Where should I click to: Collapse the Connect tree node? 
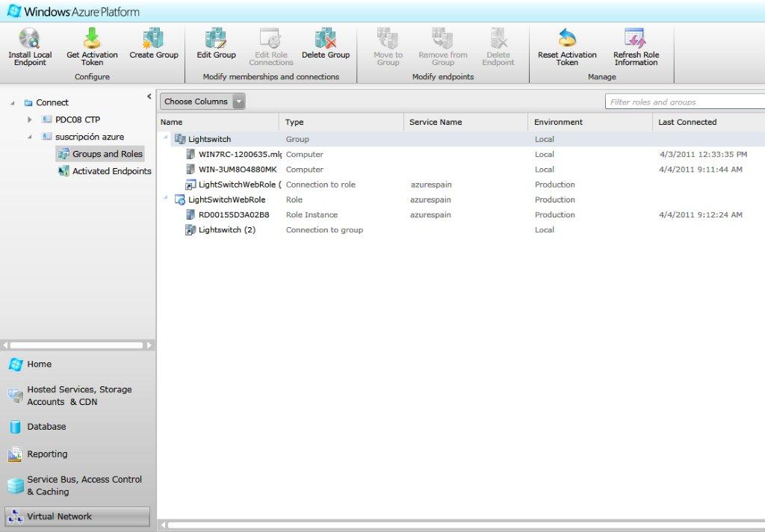13,103
